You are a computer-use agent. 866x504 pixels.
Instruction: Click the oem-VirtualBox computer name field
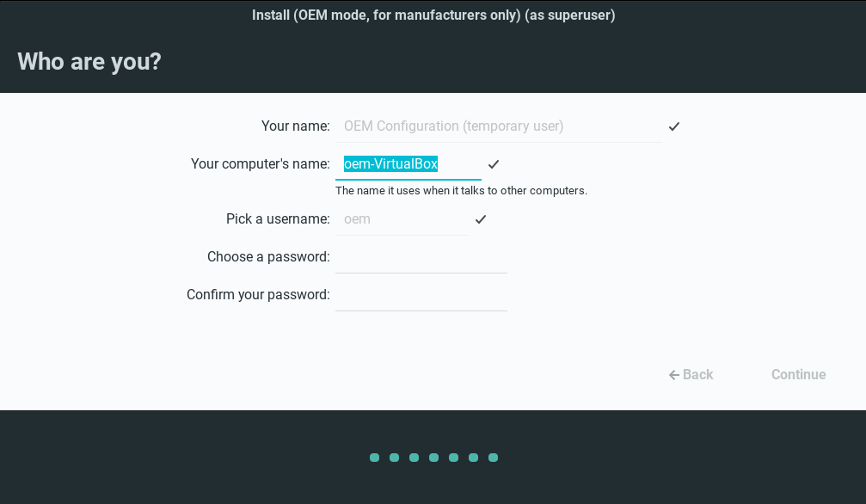408,164
